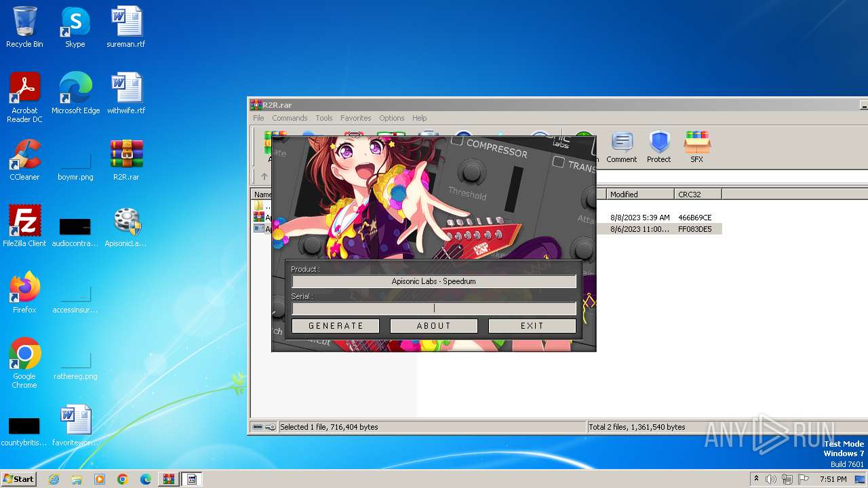868x488 pixels.
Task: Select the withwife.rtf document icon
Action: click(126, 94)
